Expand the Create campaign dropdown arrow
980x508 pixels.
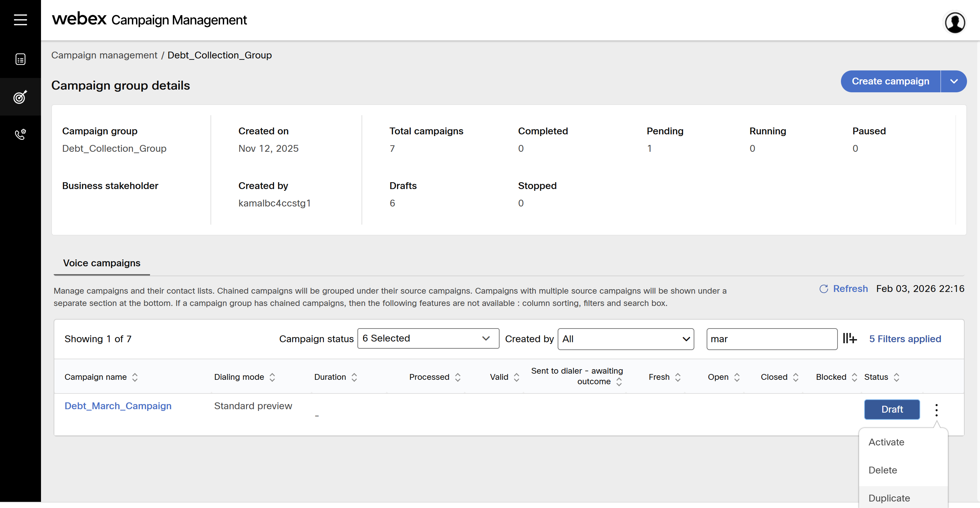(x=953, y=81)
